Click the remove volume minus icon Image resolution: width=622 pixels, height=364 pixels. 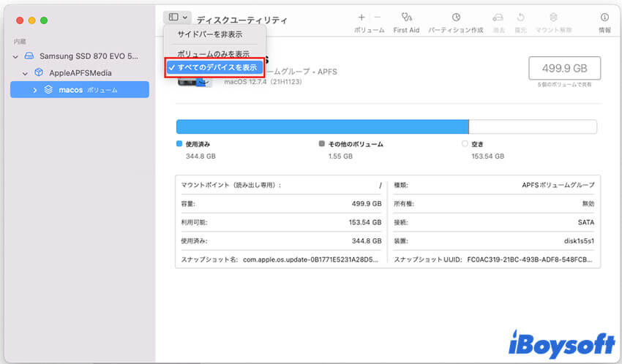378,18
